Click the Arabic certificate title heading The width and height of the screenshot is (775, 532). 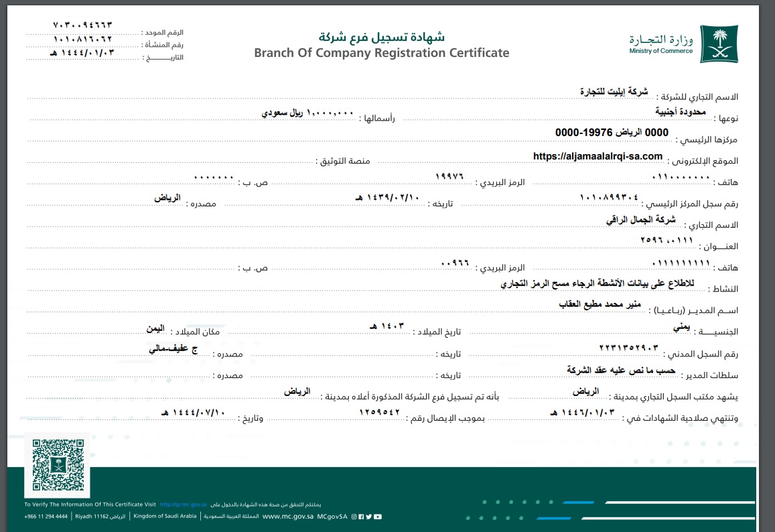(381, 37)
